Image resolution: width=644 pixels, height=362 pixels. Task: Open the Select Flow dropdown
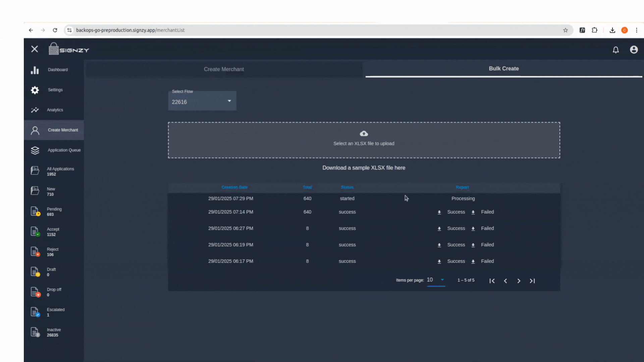click(x=202, y=101)
